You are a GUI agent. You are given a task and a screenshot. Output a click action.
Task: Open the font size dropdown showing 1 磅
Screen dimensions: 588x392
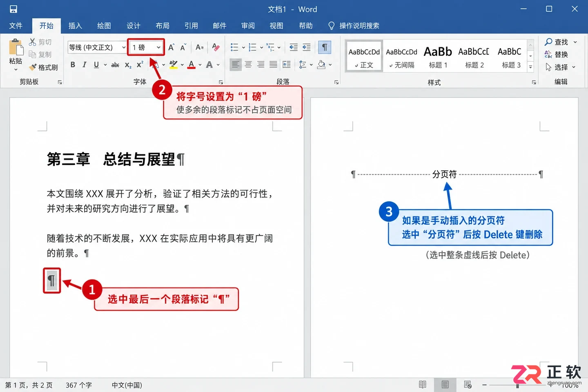click(158, 47)
